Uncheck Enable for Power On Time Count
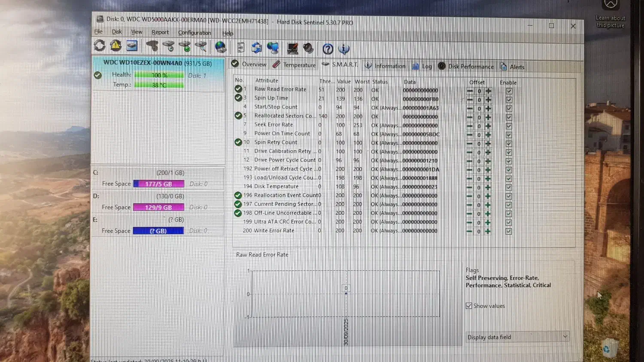Image resolution: width=644 pixels, height=362 pixels. pos(509,135)
